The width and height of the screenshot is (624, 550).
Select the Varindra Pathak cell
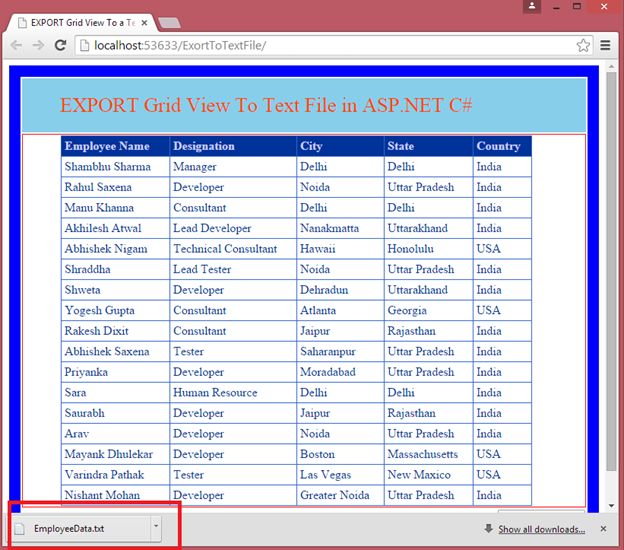(x=115, y=475)
